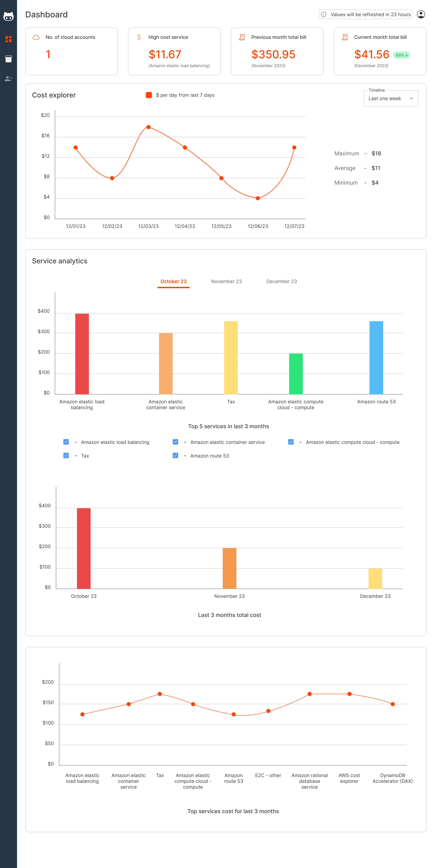
Task: Click the 'Last 3 months total cost' caption
Action: (x=229, y=615)
